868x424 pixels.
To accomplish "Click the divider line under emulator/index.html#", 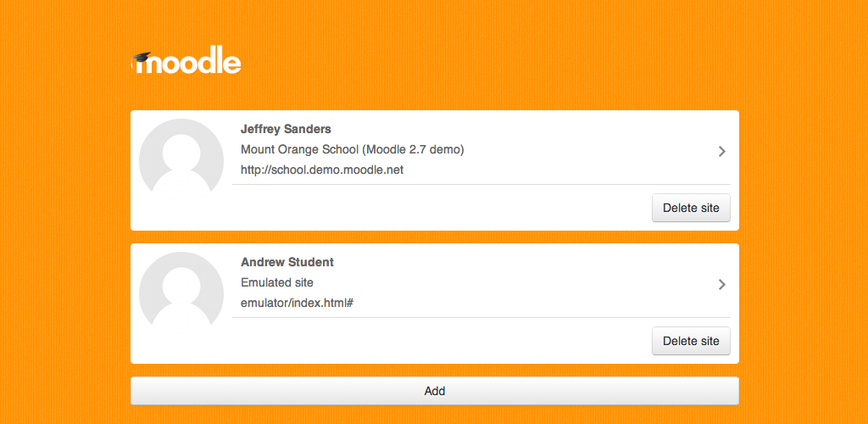I will [x=481, y=317].
